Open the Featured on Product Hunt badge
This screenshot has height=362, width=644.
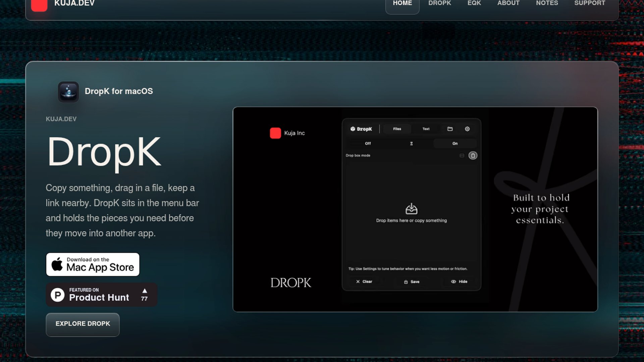(102, 295)
